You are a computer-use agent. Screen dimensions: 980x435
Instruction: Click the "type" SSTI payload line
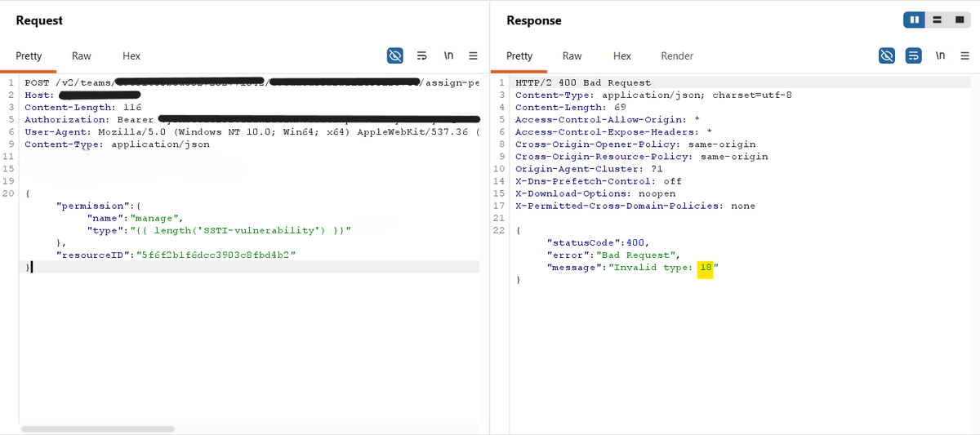[219, 230]
